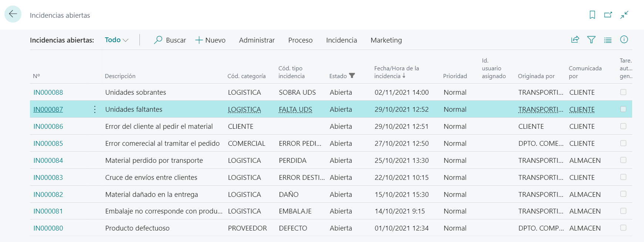Image resolution: width=644 pixels, height=242 pixels.
Task: Toggle checkbox for incident IN000088
Action: (x=623, y=92)
